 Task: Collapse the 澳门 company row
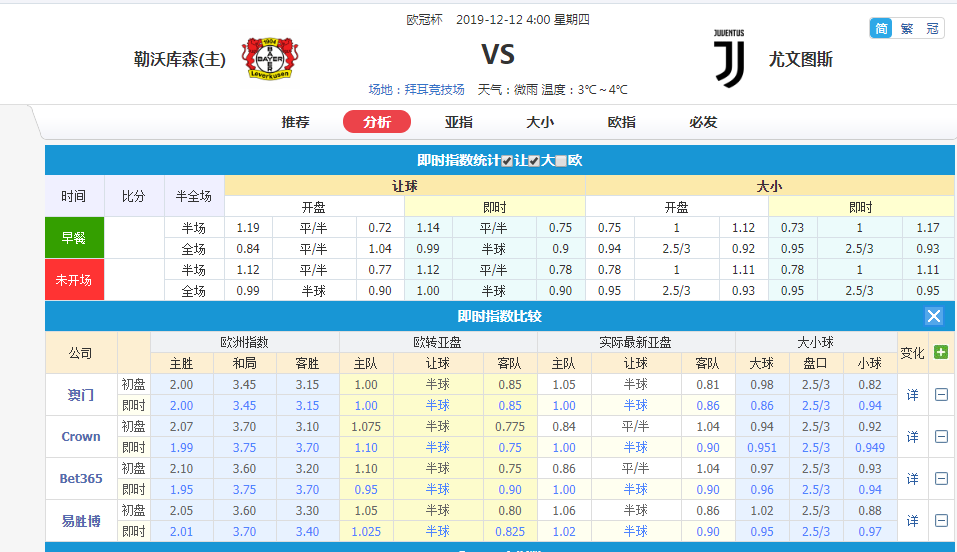(941, 395)
